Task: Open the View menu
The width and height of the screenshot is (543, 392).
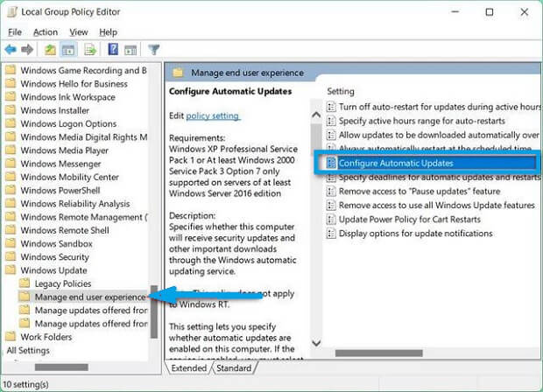Action: pos(79,32)
